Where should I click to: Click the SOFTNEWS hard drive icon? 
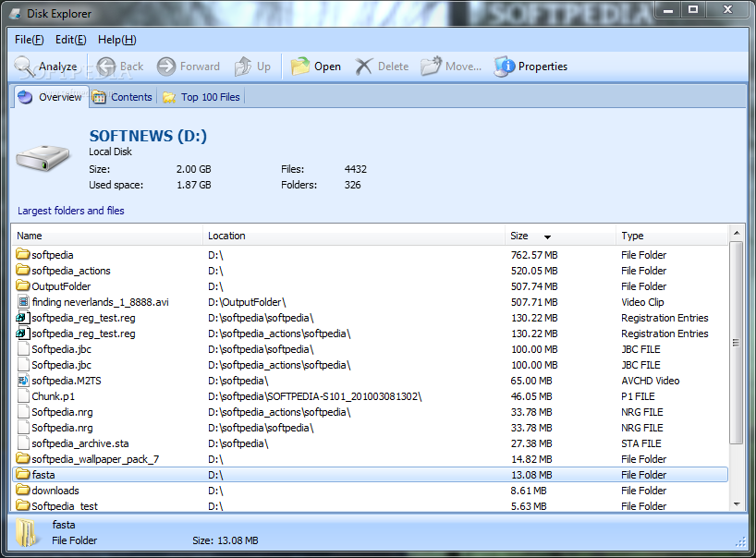(x=43, y=158)
